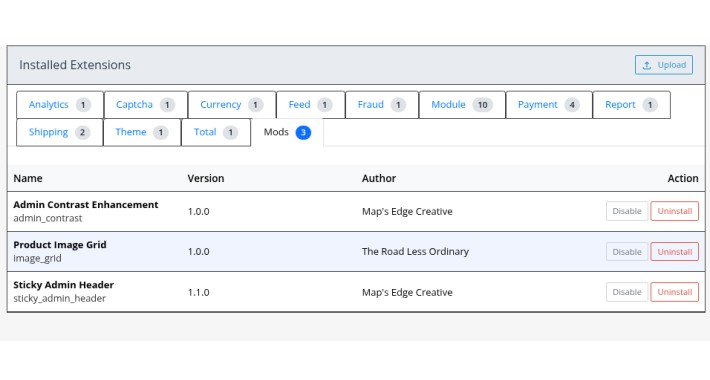710x380 pixels.
Task: Click the Author column header
Action: (x=379, y=178)
